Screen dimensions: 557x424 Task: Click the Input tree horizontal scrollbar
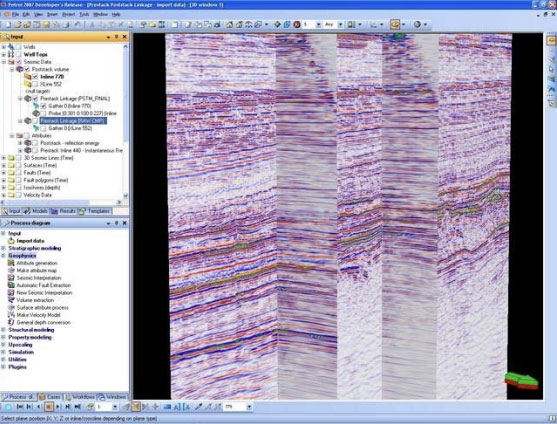pyautogui.click(x=62, y=202)
